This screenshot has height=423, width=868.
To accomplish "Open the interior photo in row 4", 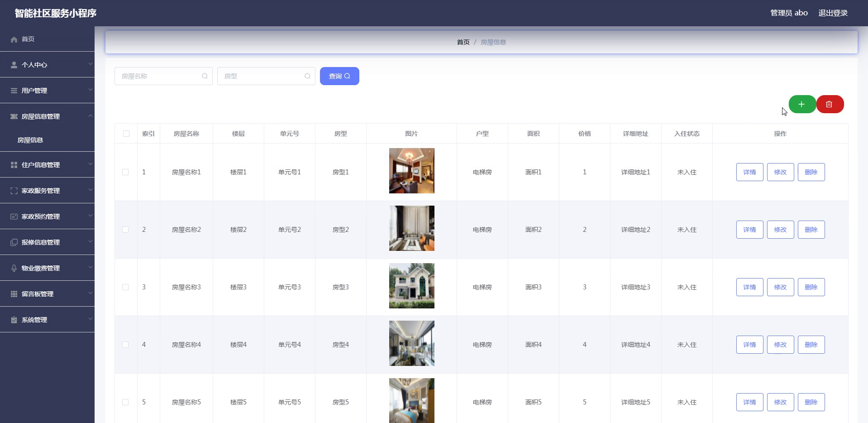I will click(x=412, y=343).
